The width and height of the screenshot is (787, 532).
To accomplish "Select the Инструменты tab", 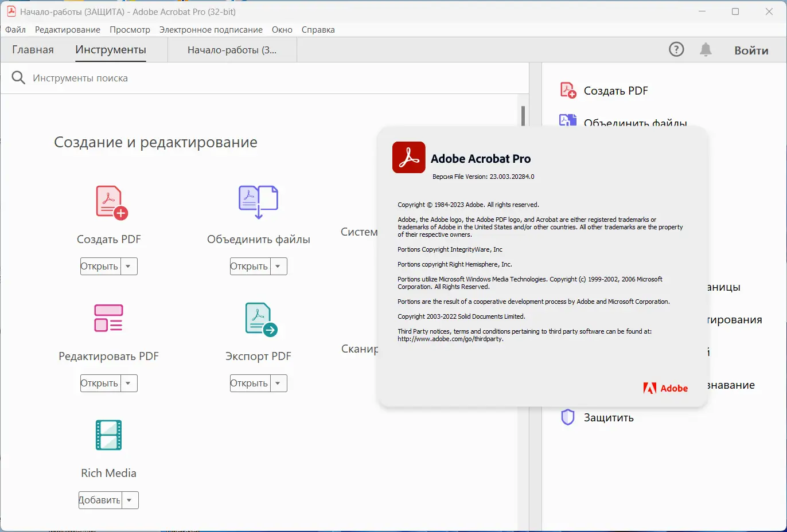I will [x=111, y=50].
